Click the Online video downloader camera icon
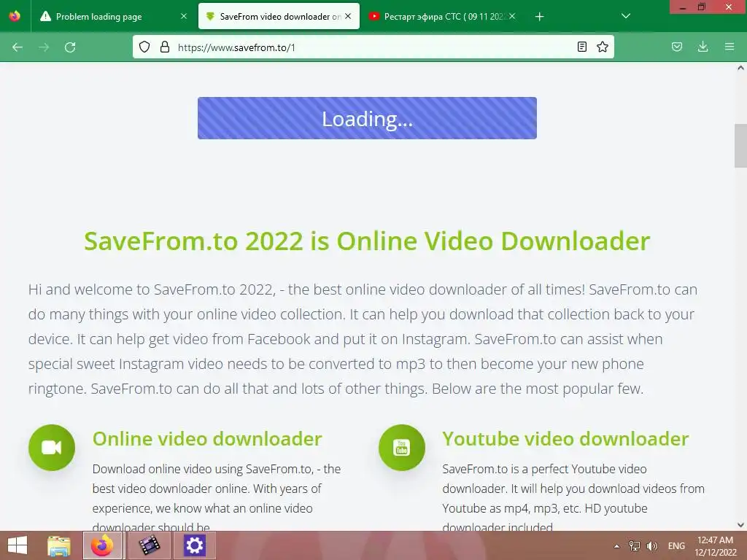747x560 pixels. (x=52, y=448)
